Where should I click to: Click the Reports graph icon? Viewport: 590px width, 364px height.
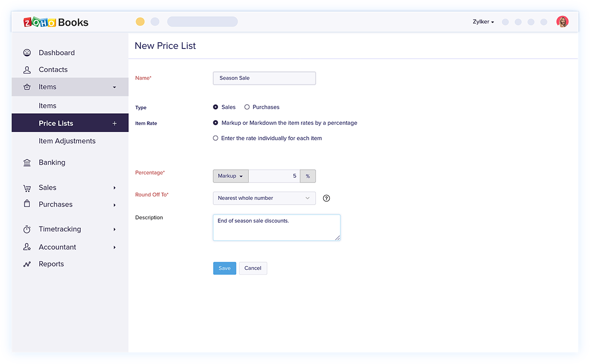[x=27, y=264]
